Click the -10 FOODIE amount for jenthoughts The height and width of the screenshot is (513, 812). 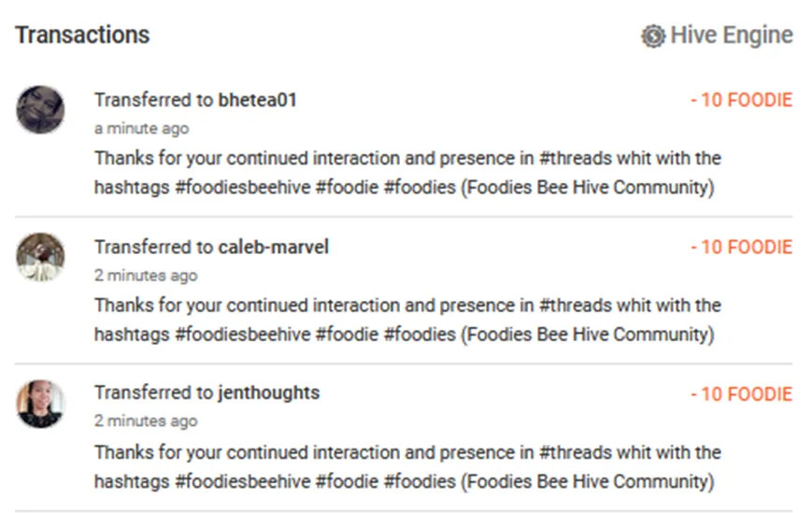tap(741, 393)
